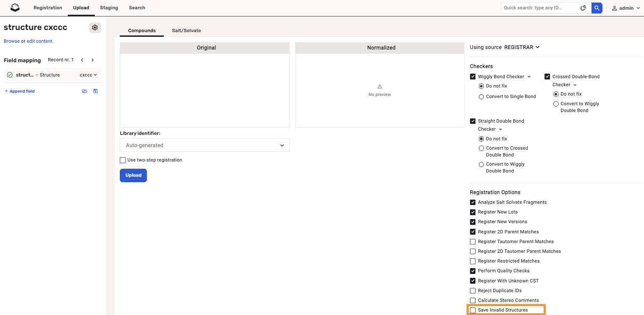
Task: Save the current field mapping (disk icon)
Action: click(96, 91)
